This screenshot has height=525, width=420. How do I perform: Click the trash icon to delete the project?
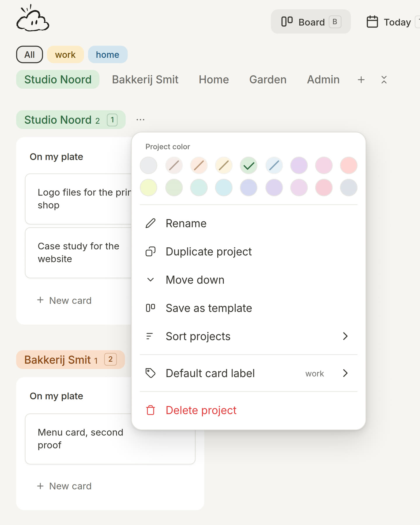[150, 410]
